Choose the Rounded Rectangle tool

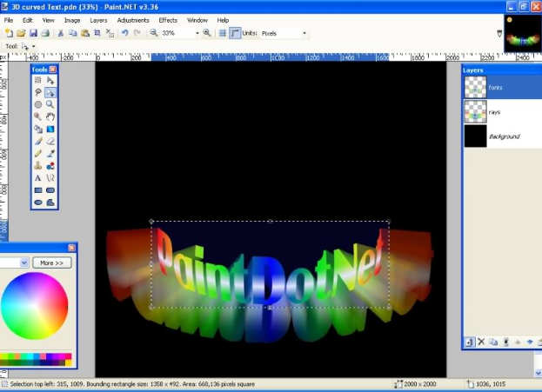click(x=50, y=190)
